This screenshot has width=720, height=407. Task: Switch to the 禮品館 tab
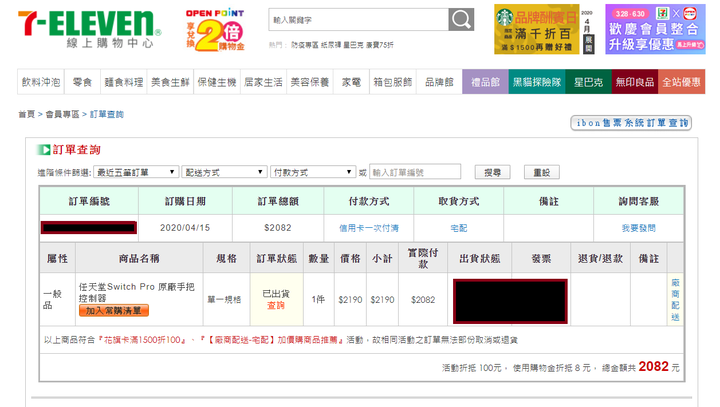[485, 82]
